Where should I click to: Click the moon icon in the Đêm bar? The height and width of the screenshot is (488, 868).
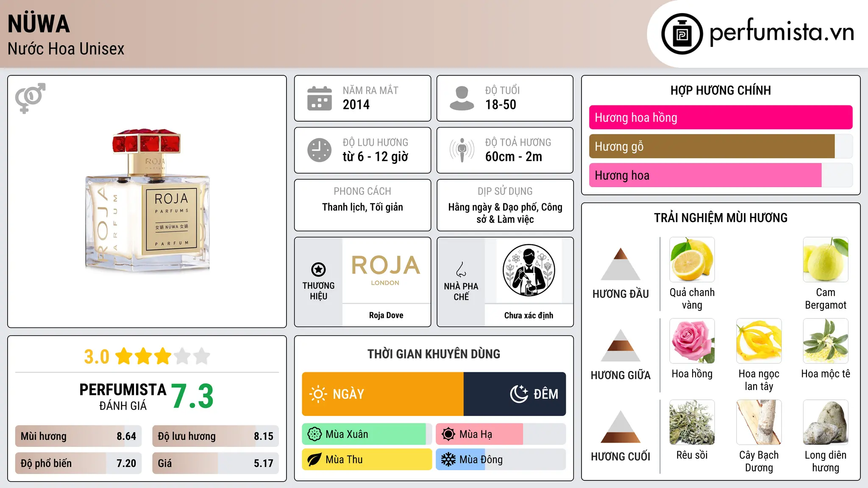point(519,394)
